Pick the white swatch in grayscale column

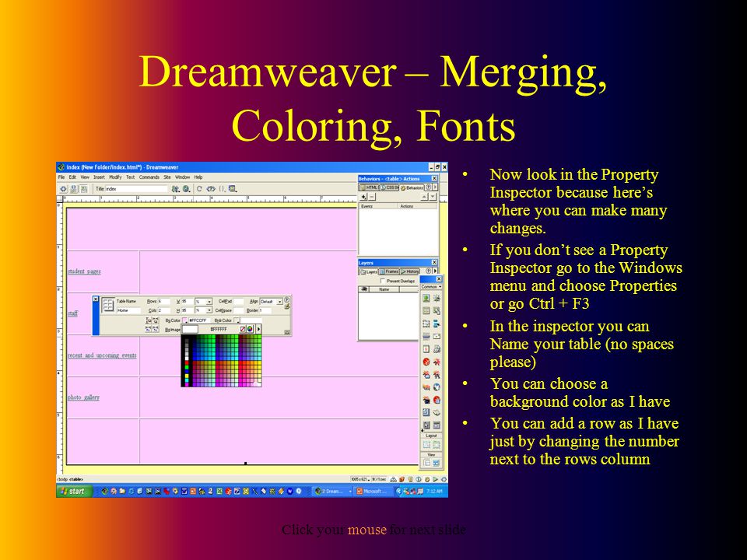pyautogui.click(x=187, y=358)
